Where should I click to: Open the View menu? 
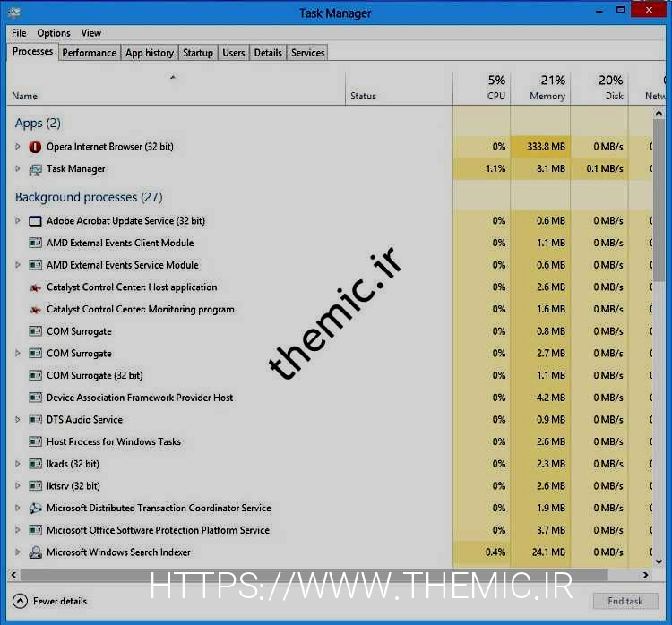90,33
